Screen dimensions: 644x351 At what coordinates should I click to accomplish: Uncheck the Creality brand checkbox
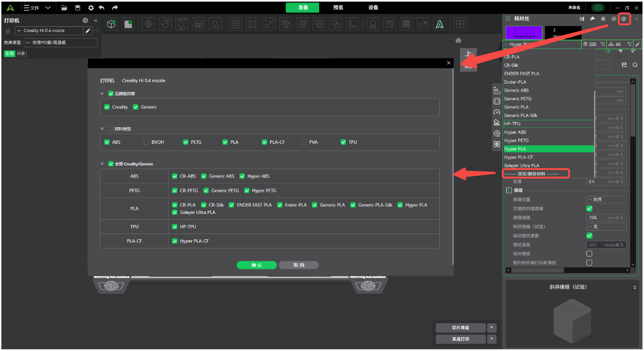pos(107,107)
